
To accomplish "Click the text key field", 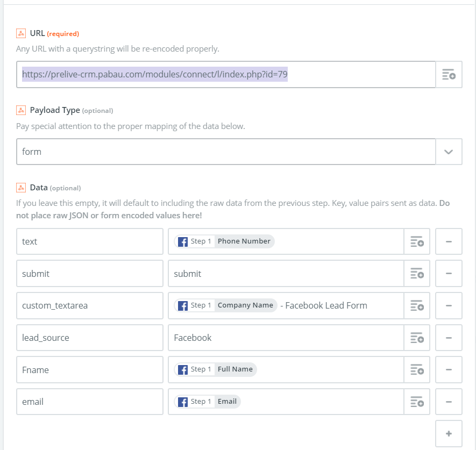I will [89, 241].
